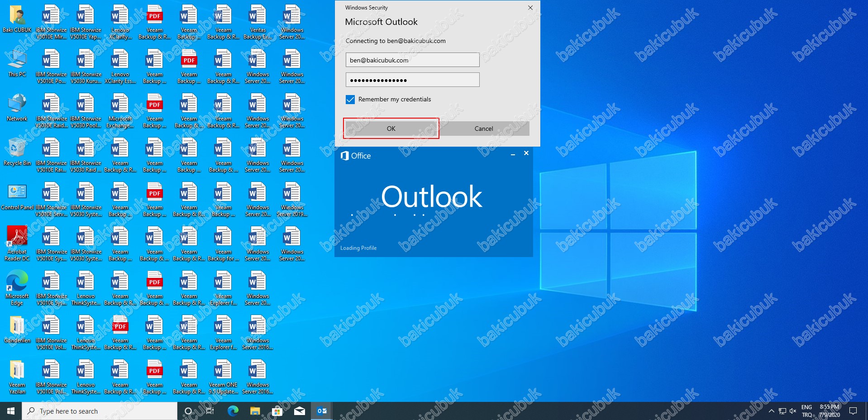The image size is (868, 420).
Task: Toggle the Remember my credentials checkbox
Action: (x=350, y=100)
